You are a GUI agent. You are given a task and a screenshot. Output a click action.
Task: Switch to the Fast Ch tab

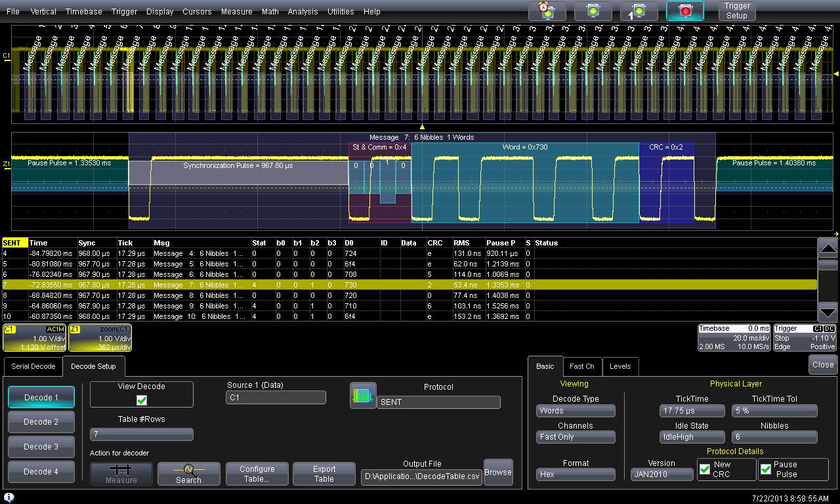(581, 366)
